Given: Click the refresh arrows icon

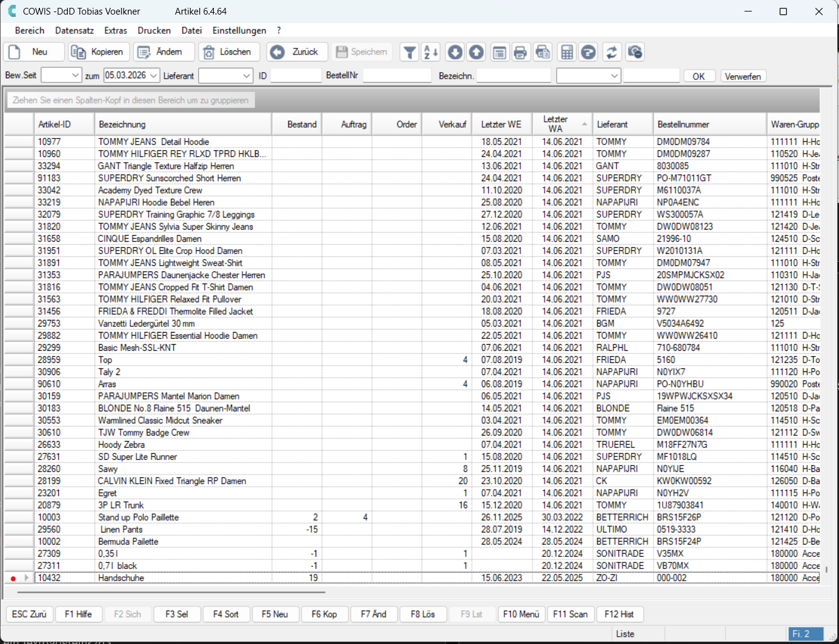Looking at the screenshot, I should (x=612, y=52).
